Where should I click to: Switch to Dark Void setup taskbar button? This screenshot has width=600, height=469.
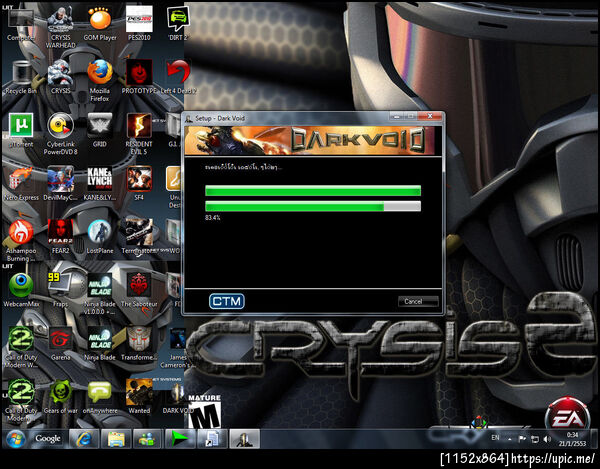click(244, 438)
